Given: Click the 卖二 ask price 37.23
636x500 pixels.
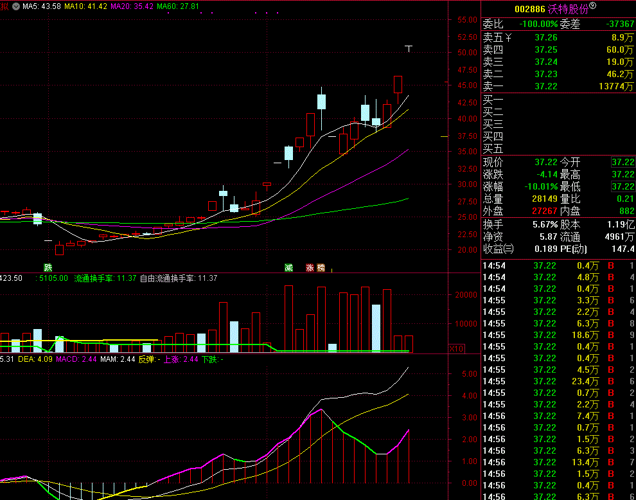Looking at the screenshot, I should point(546,74).
